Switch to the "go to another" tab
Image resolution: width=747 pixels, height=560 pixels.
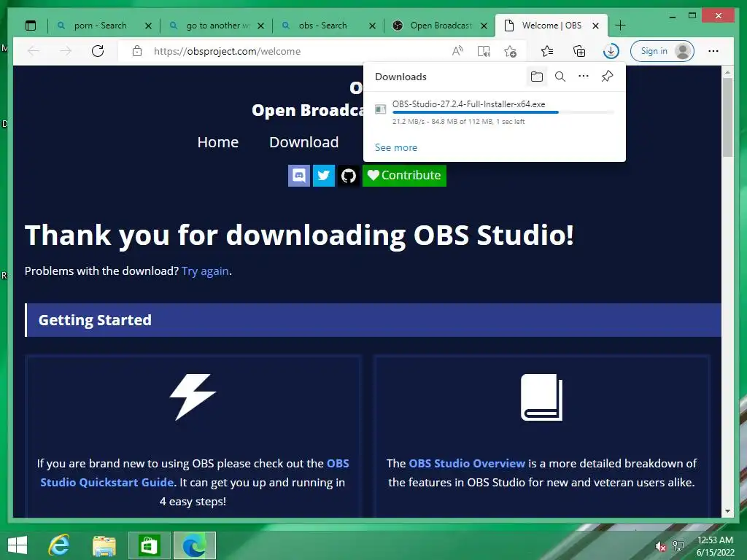coord(217,26)
